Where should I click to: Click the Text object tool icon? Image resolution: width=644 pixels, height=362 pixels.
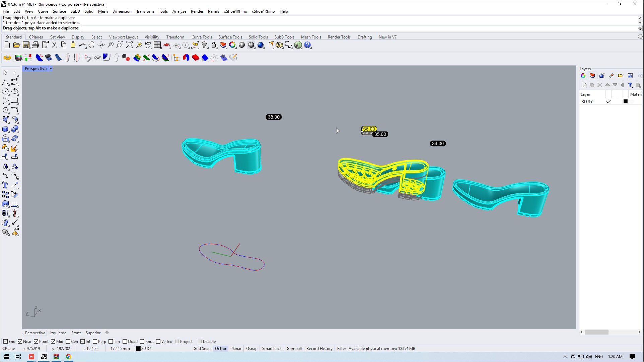tap(5, 185)
